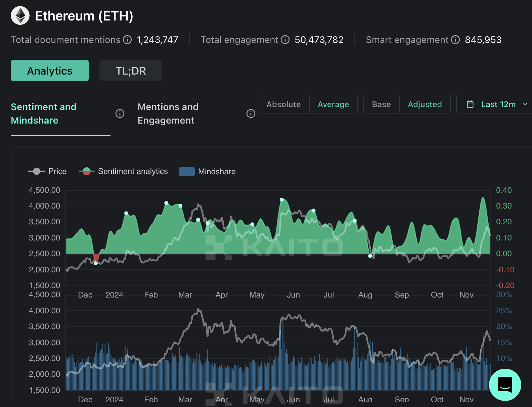Image resolution: width=532 pixels, height=407 pixels.
Task: Click the 0.40 sentiment axis label
Action: [x=504, y=190]
